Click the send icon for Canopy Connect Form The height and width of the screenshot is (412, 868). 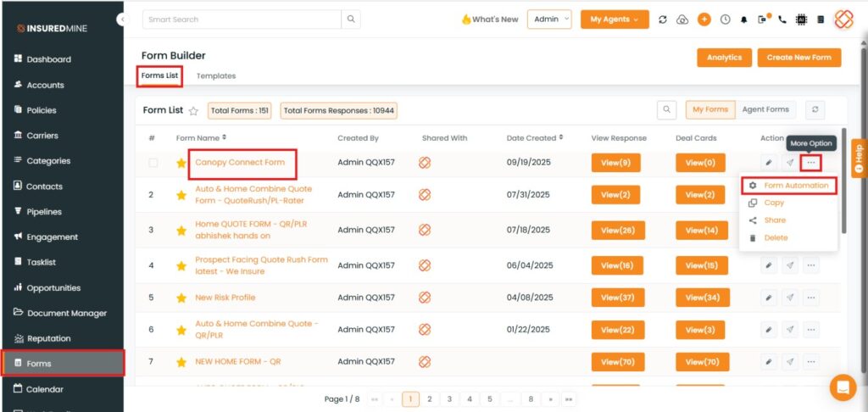[790, 163]
